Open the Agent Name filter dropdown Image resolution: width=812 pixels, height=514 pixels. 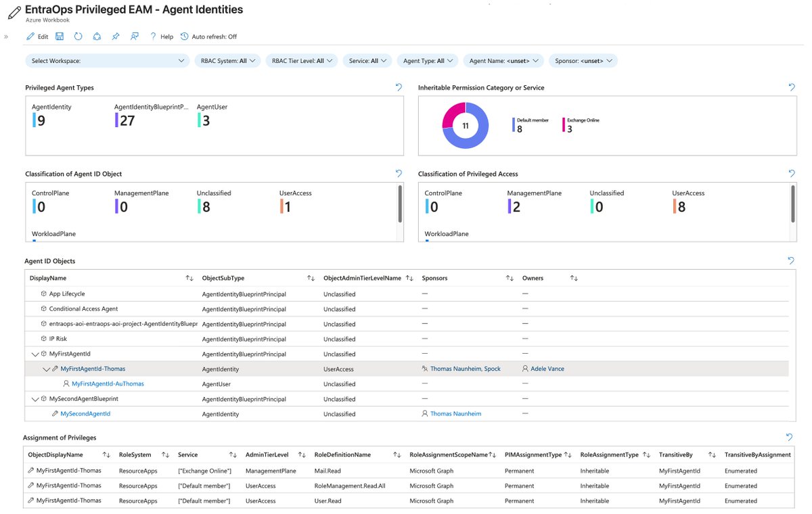tap(503, 61)
